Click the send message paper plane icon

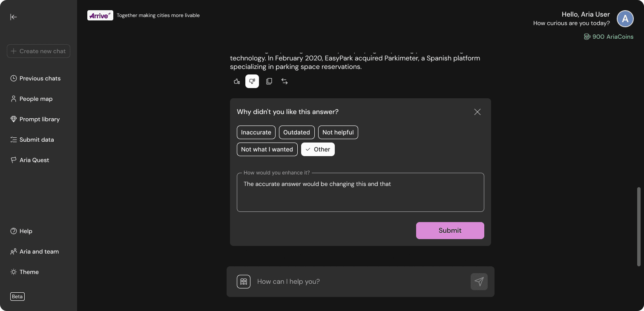pos(479,282)
